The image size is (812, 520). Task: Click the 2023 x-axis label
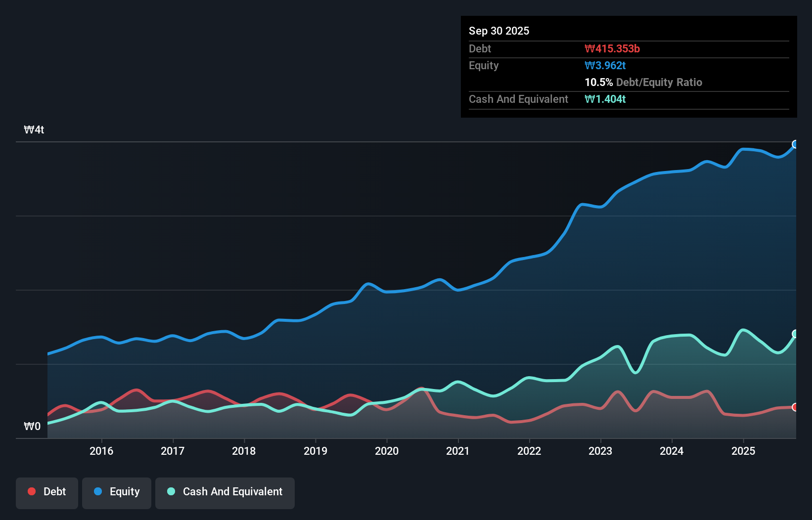(x=600, y=451)
